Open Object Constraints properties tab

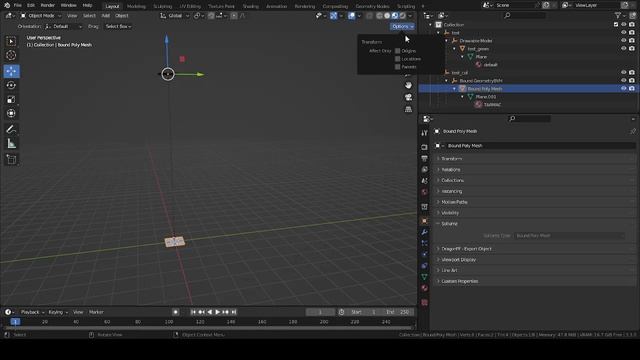click(424, 266)
